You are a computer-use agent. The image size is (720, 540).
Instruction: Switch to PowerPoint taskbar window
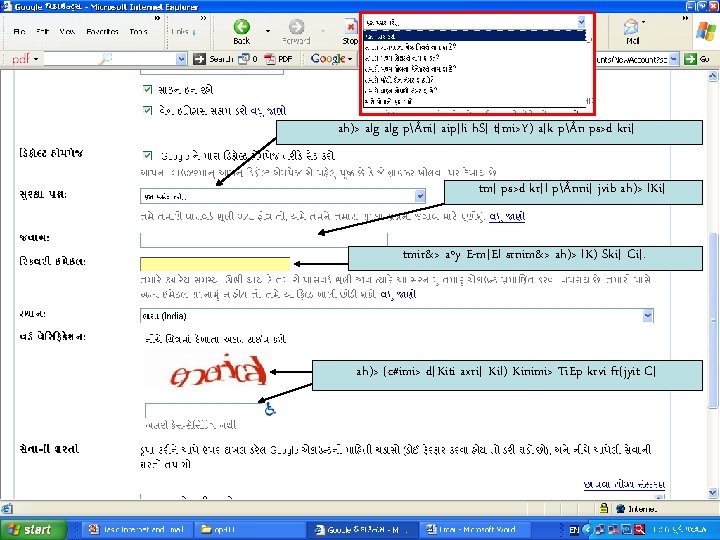137,529
